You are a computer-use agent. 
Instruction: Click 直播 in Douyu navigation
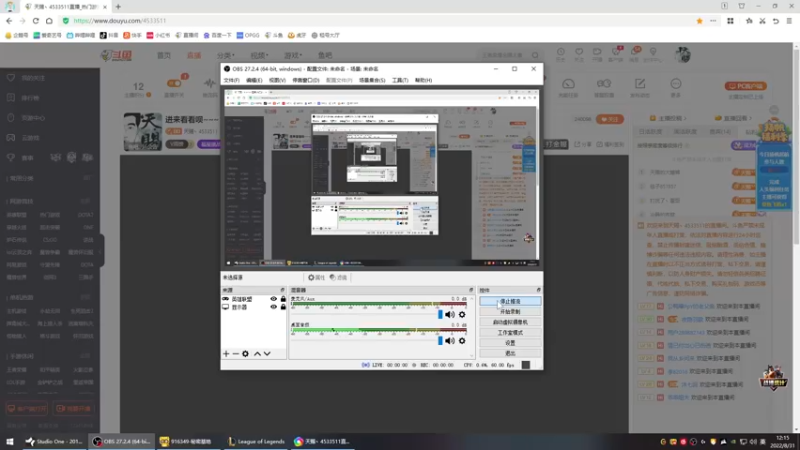coord(194,55)
